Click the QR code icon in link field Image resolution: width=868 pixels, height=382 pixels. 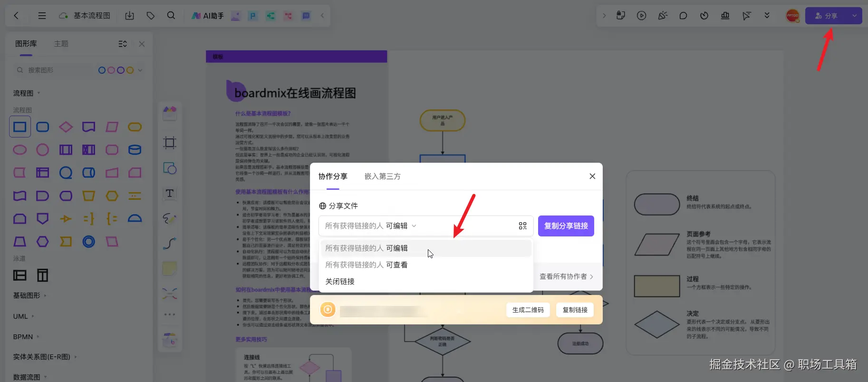pyautogui.click(x=523, y=226)
